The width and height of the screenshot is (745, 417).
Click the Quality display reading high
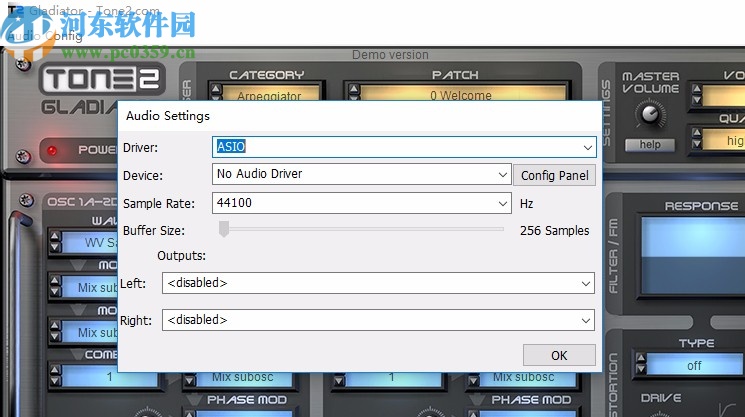724,141
